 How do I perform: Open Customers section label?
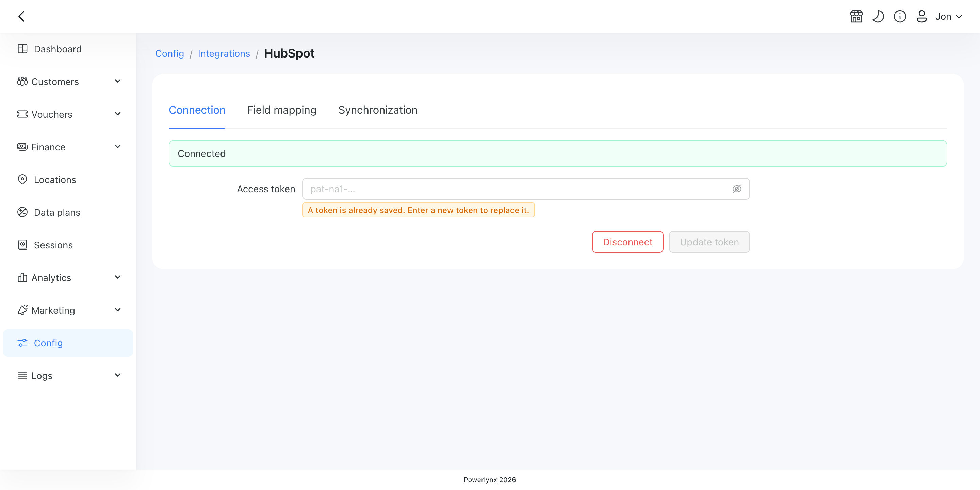click(55, 81)
